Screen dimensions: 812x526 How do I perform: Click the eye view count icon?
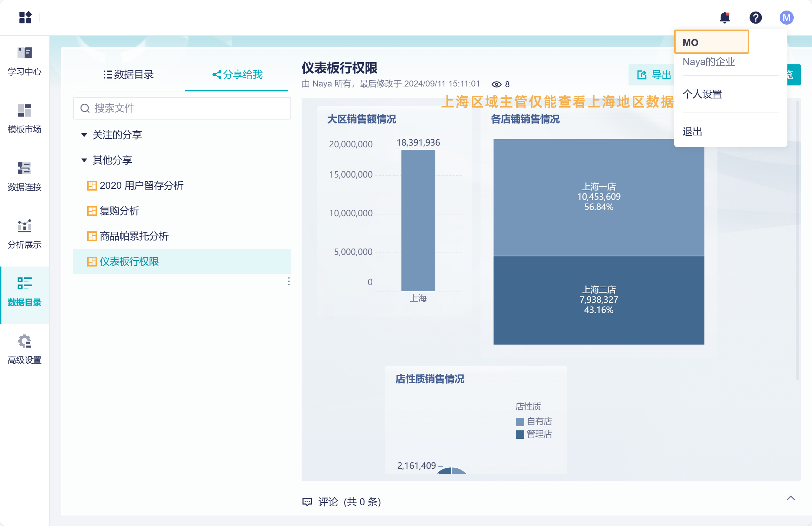(496, 84)
